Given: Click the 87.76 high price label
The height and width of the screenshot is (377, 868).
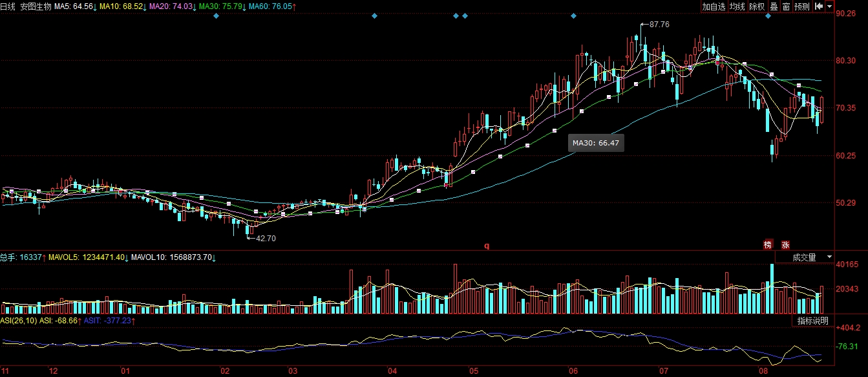Looking at the screenshot, I should click(659, 24).
